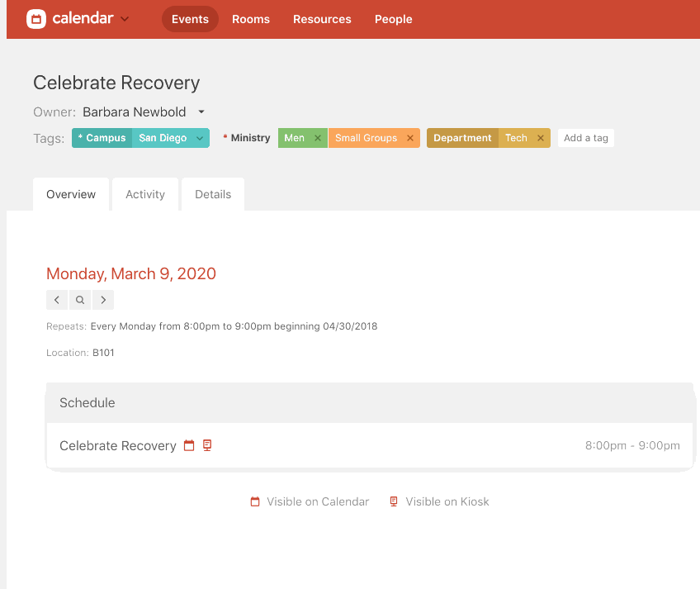Expand the San Diego campus dropdown
The image size is (700, 589).
coord(201,138)
